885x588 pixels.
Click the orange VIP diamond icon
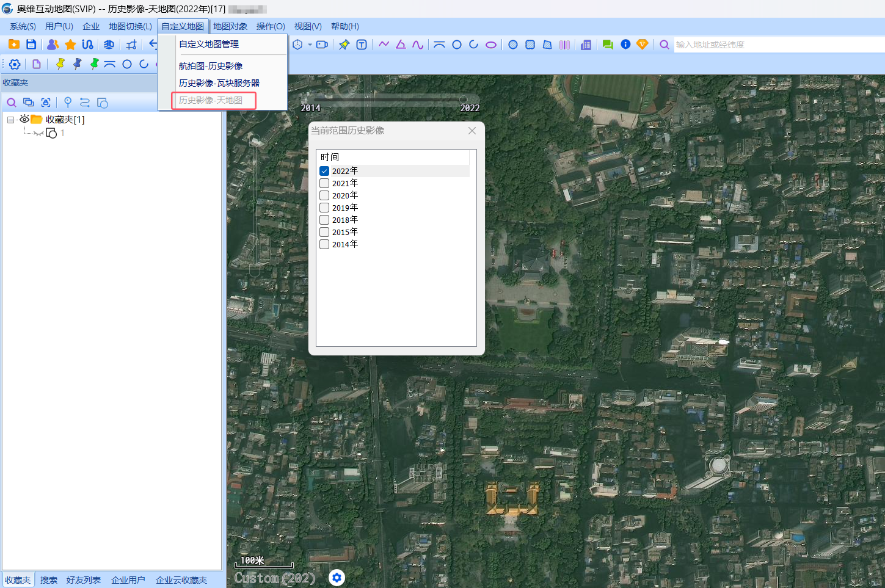point(642,44)
